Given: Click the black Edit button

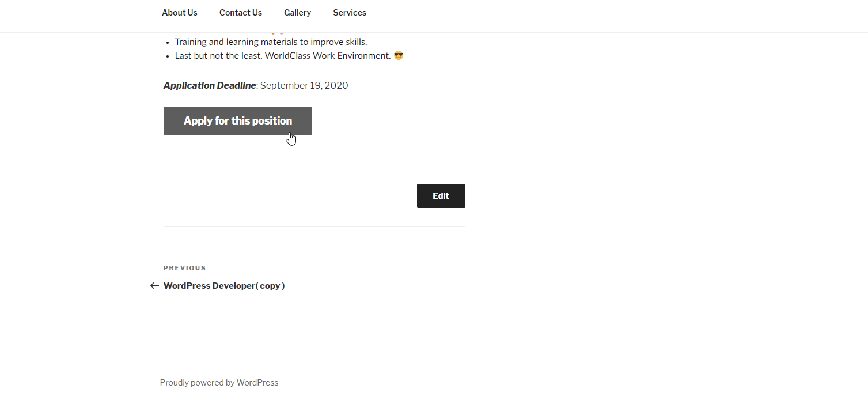Looking at the screenshot, I should [441, 196].
